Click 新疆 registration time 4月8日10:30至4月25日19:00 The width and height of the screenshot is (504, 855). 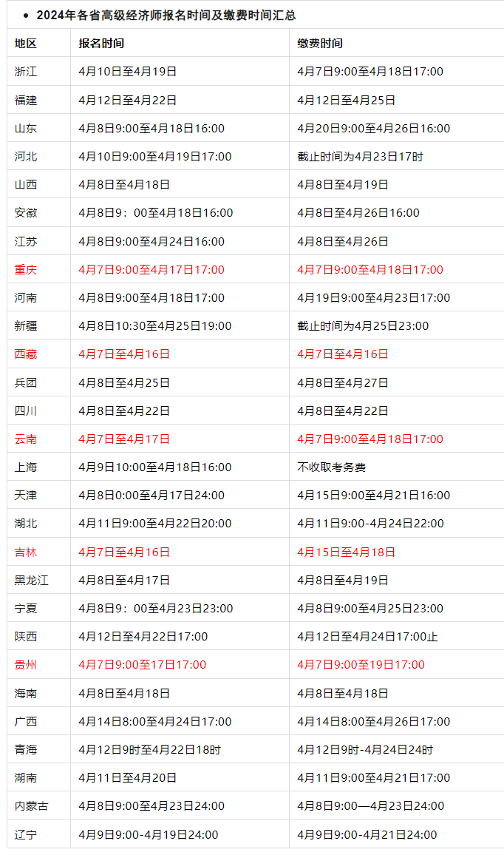coord(155,326)
